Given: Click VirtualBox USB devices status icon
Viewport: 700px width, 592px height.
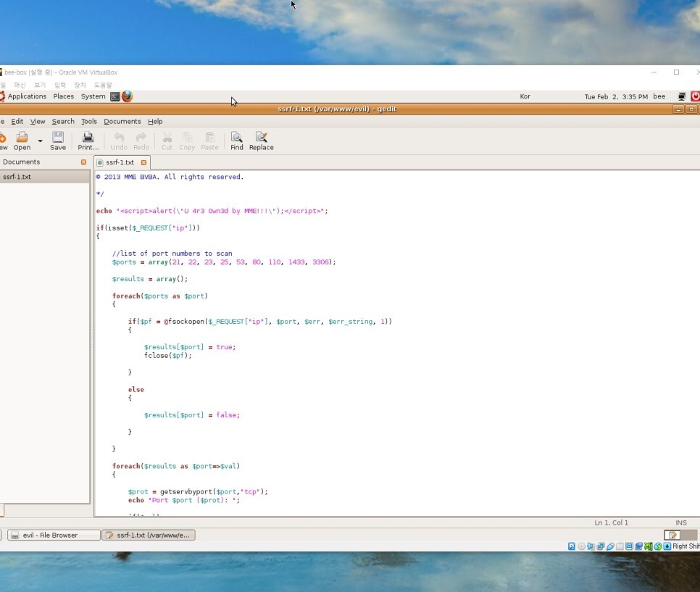Looking at the screenshot, I should click(610, 546).
